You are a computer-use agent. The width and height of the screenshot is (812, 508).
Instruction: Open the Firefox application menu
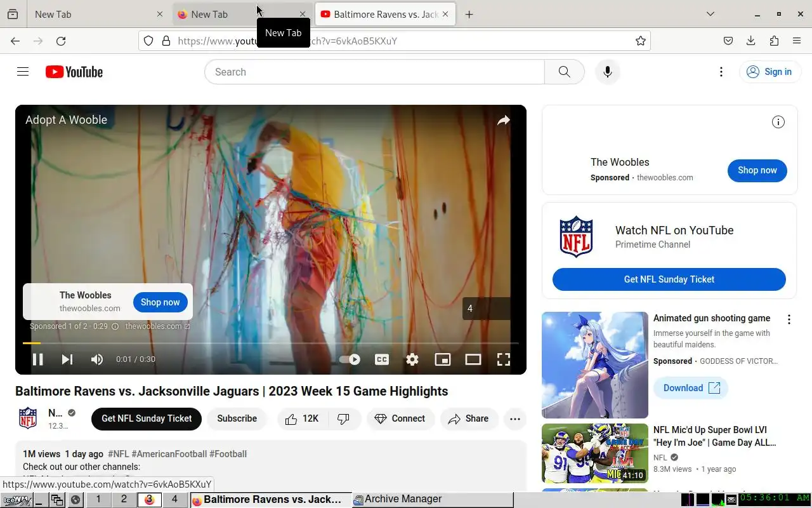[797, 41]
